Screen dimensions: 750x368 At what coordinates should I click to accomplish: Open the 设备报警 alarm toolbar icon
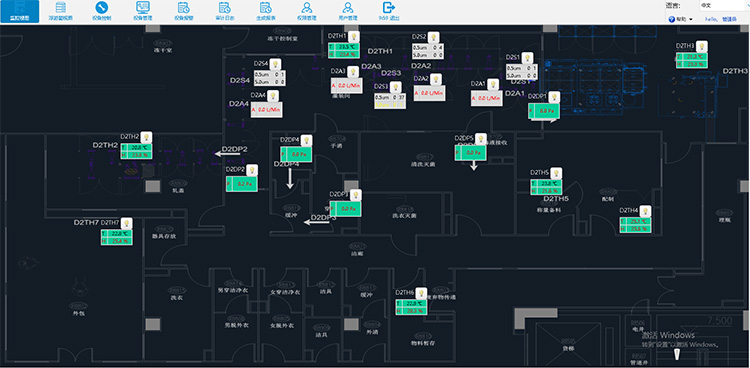coord(184,11)
